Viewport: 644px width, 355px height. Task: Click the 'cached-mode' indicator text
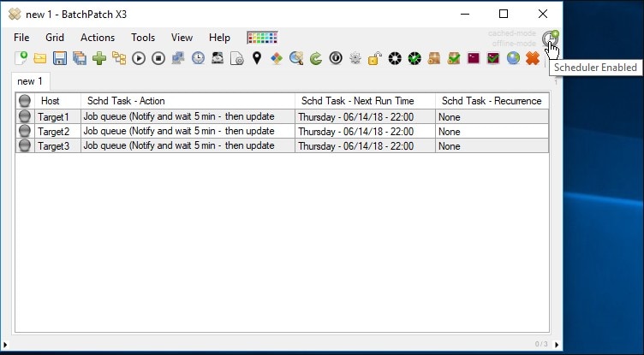(512, 33)
